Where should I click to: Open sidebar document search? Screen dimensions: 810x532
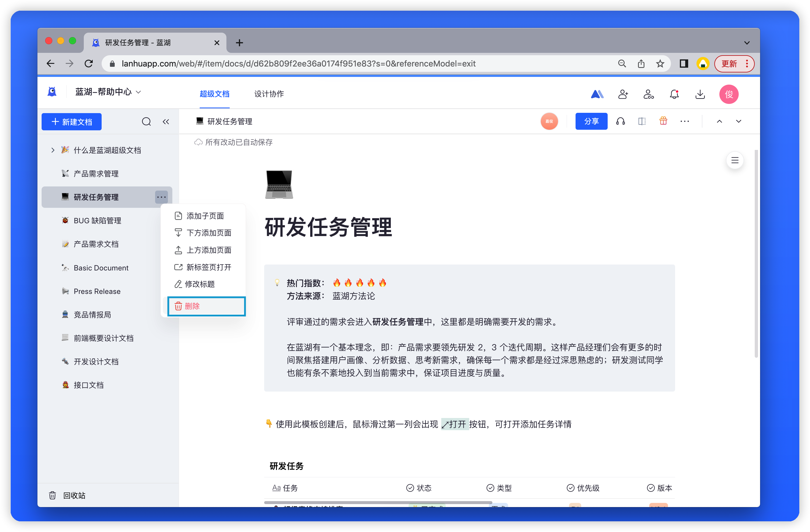coord(146,122)
